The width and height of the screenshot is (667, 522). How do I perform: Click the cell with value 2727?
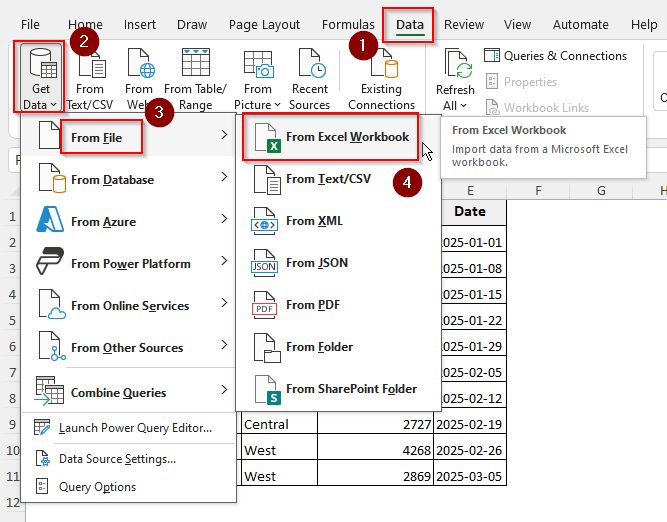pos(375,424)
